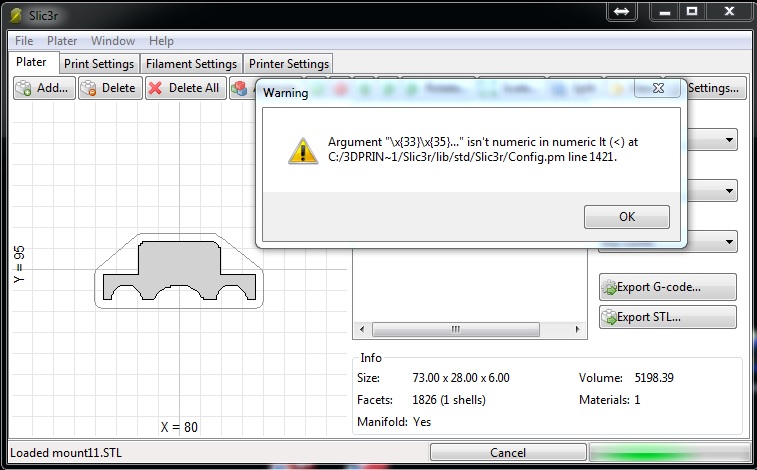Click the Volume value 5198.39
The width and height of the screenshot is (757, 470).
click(x=654, y=378)
